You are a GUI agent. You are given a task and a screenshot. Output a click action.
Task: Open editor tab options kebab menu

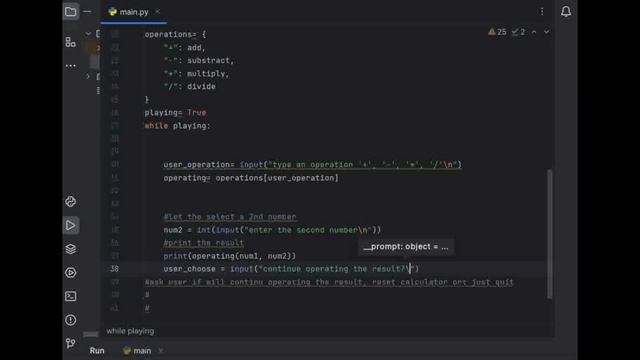[542, 12]
